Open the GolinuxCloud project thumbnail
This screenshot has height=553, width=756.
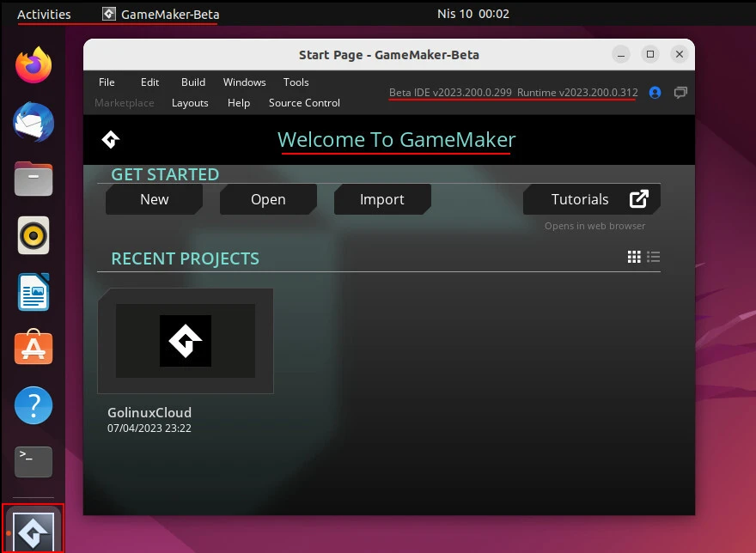tap(185, 340)
